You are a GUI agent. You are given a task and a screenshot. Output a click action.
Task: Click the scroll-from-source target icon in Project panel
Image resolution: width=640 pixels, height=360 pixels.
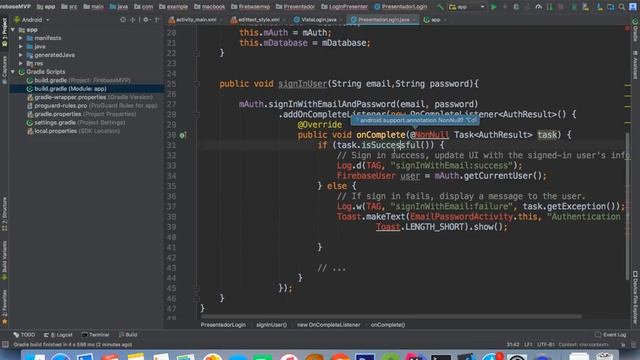point(123,20)
